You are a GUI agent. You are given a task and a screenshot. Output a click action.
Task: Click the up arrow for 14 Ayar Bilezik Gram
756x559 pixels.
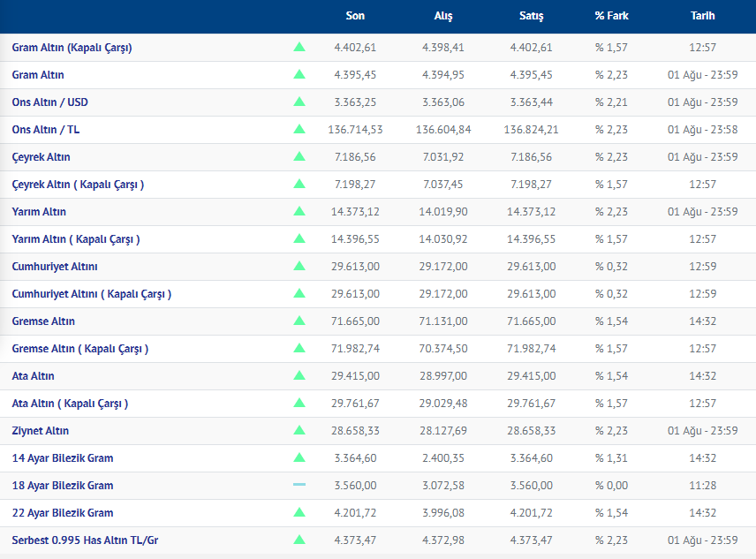click(299, 457)
